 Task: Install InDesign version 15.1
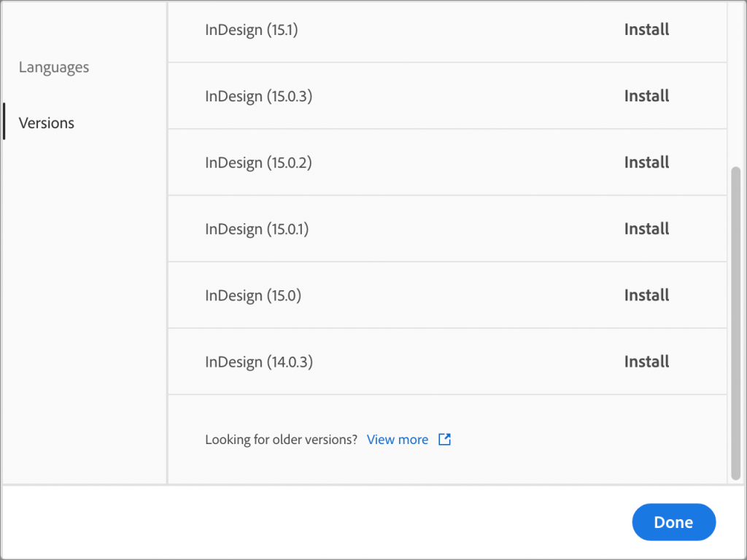pos(646,30)
